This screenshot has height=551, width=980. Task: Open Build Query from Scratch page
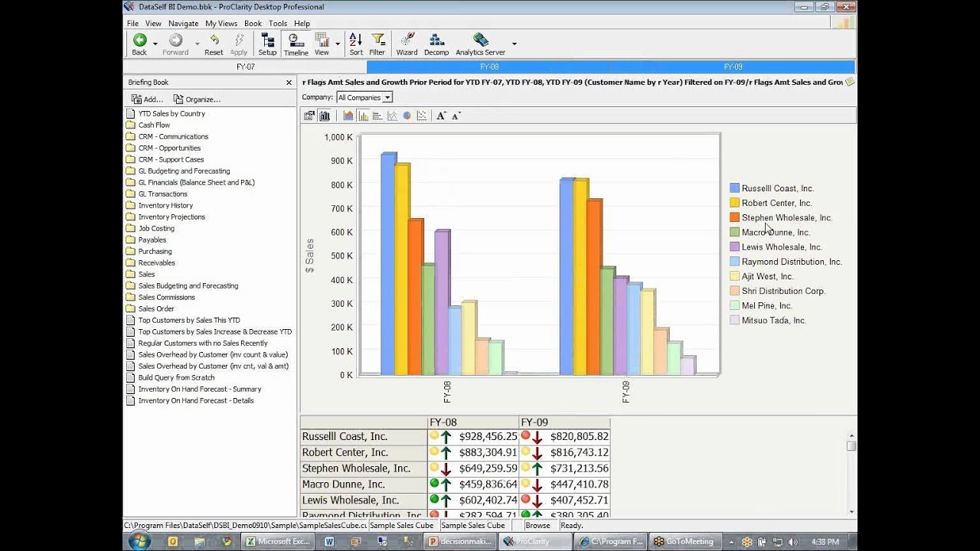tap(176, 377)
